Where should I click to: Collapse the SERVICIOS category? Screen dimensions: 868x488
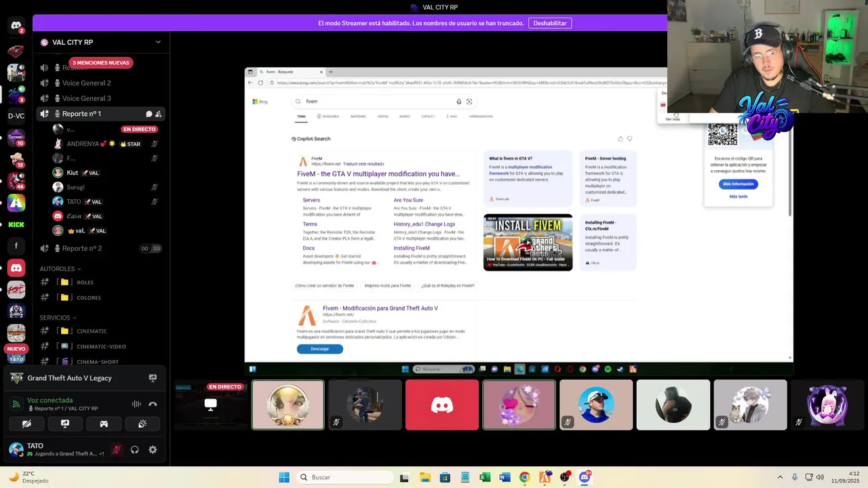(58, 318)
